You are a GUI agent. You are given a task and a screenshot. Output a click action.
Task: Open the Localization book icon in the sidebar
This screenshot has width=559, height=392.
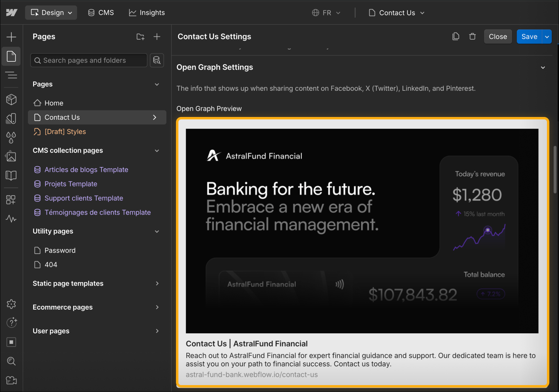click(x=11, y=176)
